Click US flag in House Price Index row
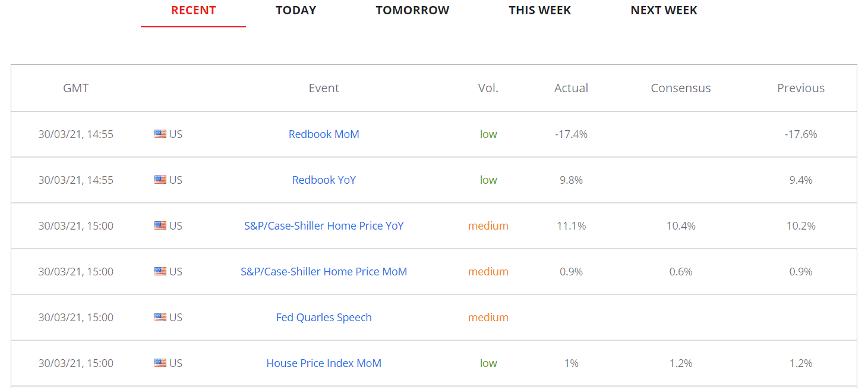Viewport: 868px width, 389px height. 160,363
